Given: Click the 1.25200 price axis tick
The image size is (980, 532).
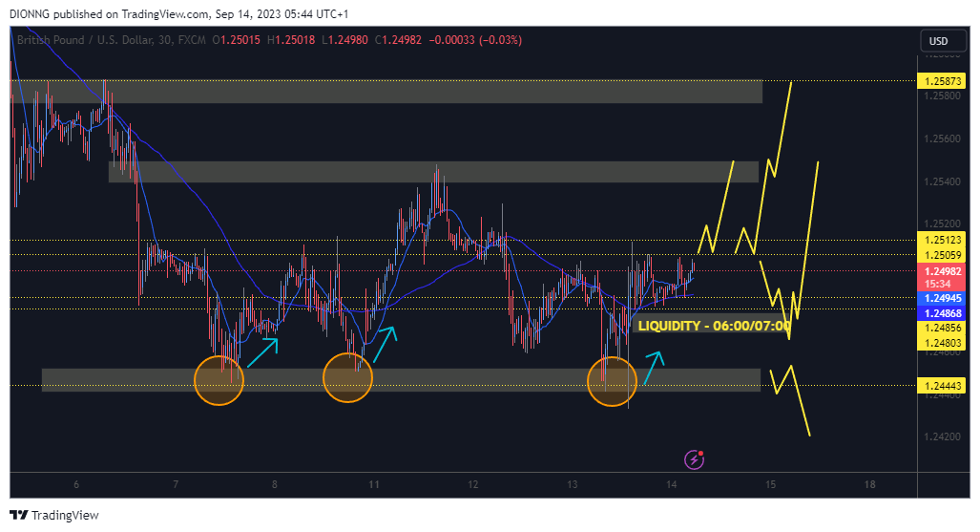Looking at the screenshot, I should click(942, 223).
